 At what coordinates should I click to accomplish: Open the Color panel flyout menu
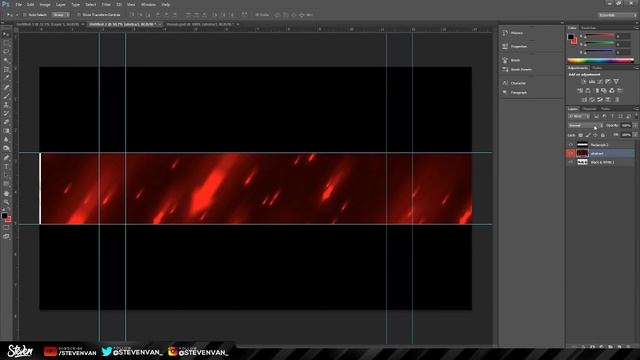pos(636,28)
